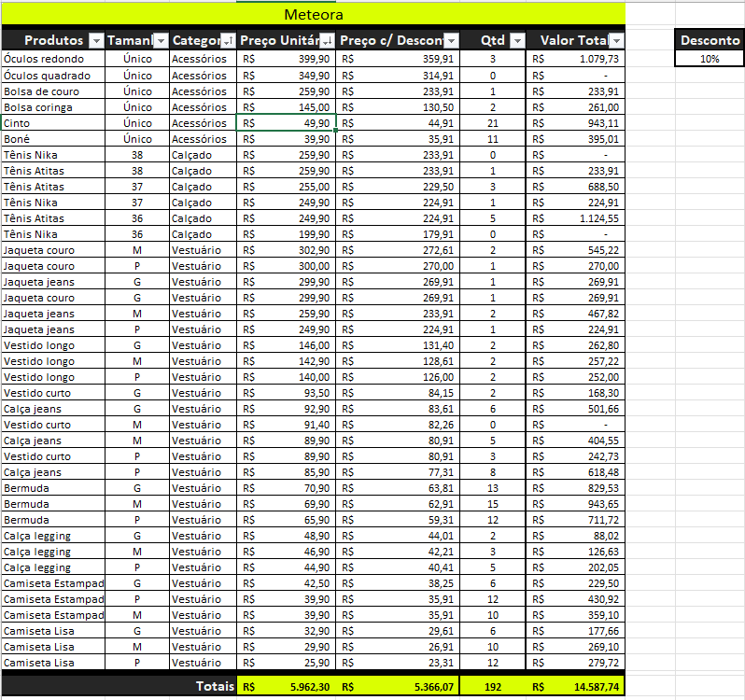Click the 300,00 unit price cell
745x700 pixels.
[286, 266]
